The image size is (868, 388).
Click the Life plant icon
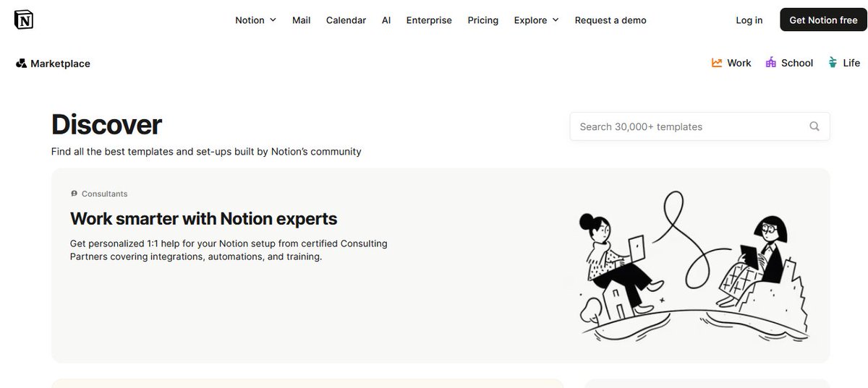click(833, 63)
